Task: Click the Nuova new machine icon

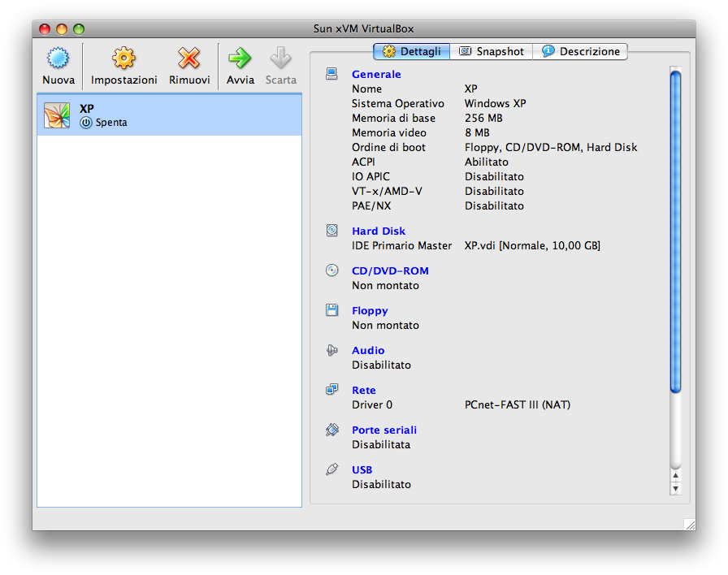Action: [x=58, y=58]
